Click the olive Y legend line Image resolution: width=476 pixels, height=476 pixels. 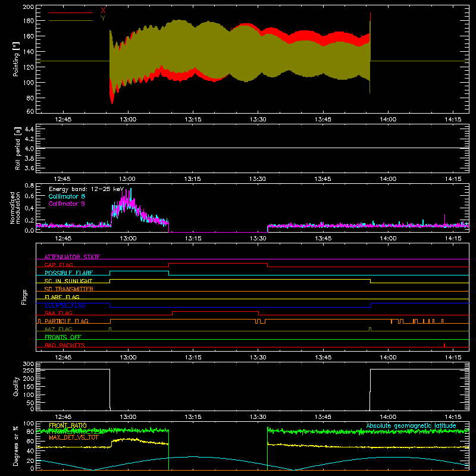[x=71, y=21]
